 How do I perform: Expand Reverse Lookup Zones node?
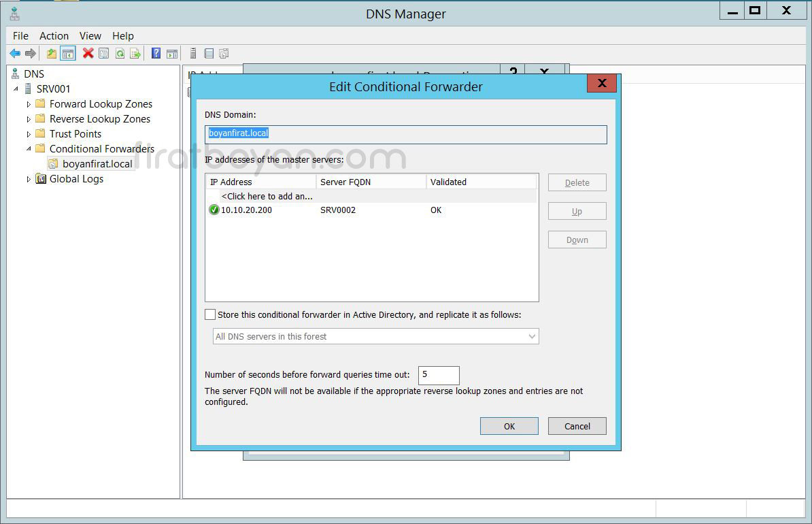[29, 119]
